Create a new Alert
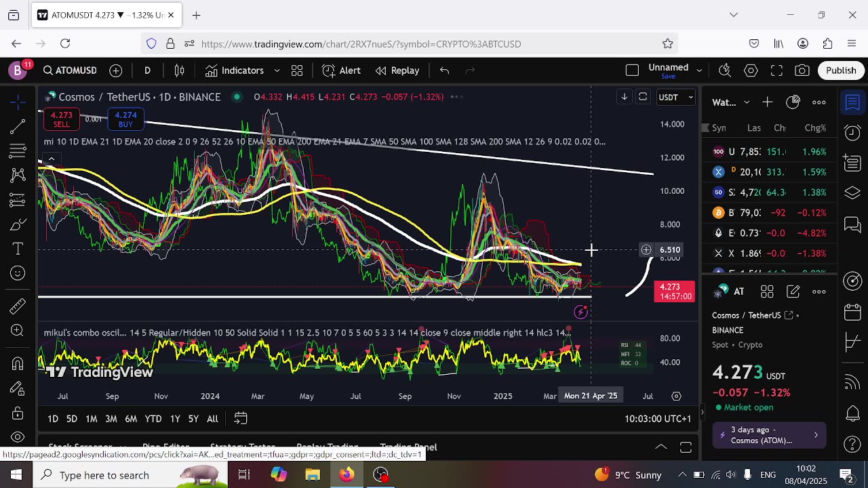The image size is (868, 488). pos(342,70)
